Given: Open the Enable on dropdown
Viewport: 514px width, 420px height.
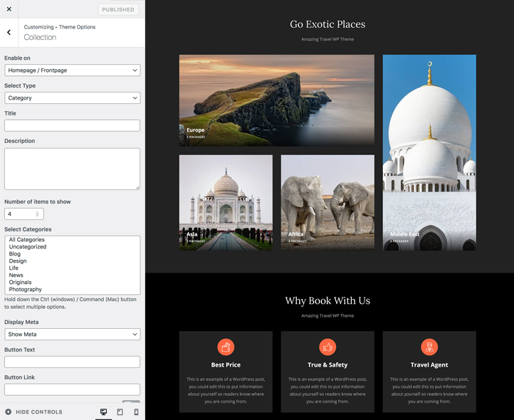Looking at the screenshot, I should (x=72, y=70).
